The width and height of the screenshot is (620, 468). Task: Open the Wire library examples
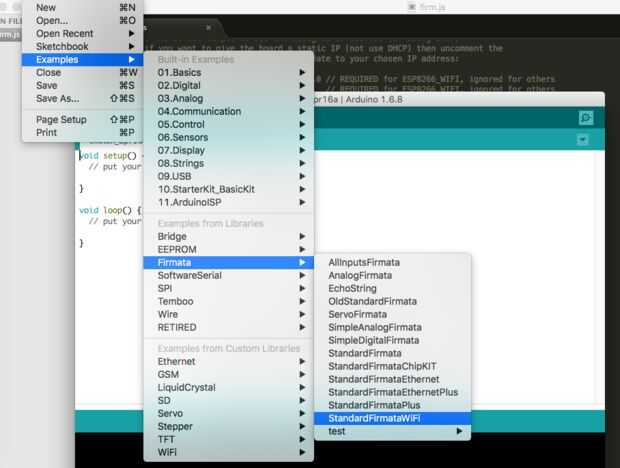pos(229,314)
